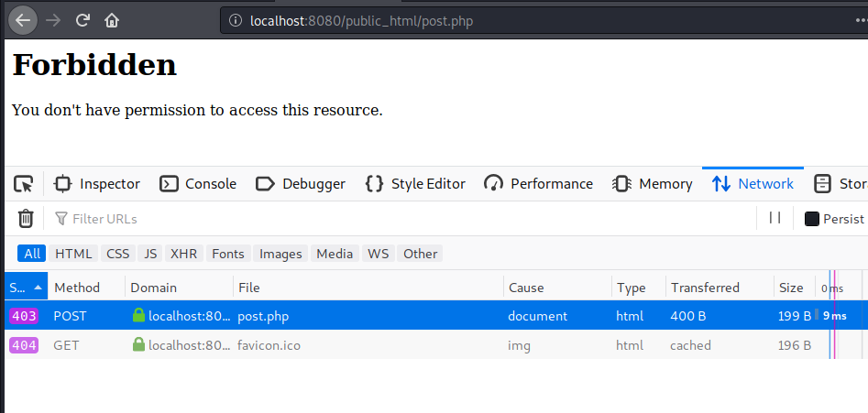Sort by Status column header
Screen dimensions: 868x413
[x=25, y=288]
